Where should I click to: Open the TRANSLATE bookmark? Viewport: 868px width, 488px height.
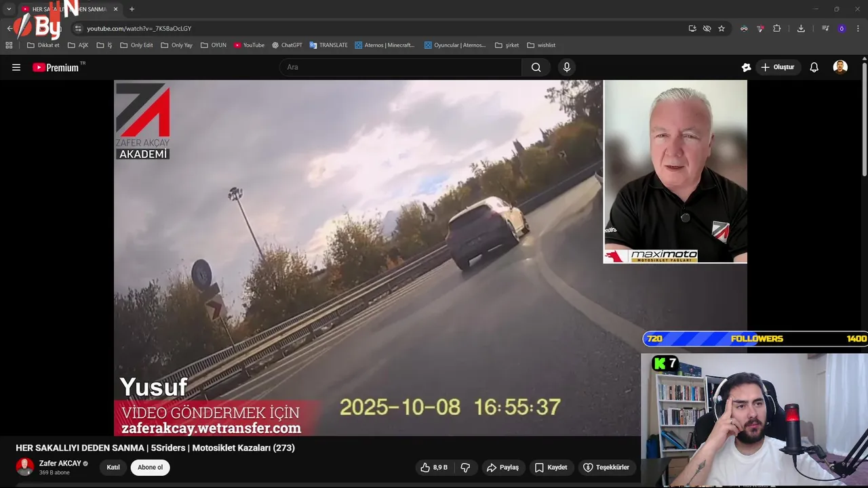click(328, 45)
